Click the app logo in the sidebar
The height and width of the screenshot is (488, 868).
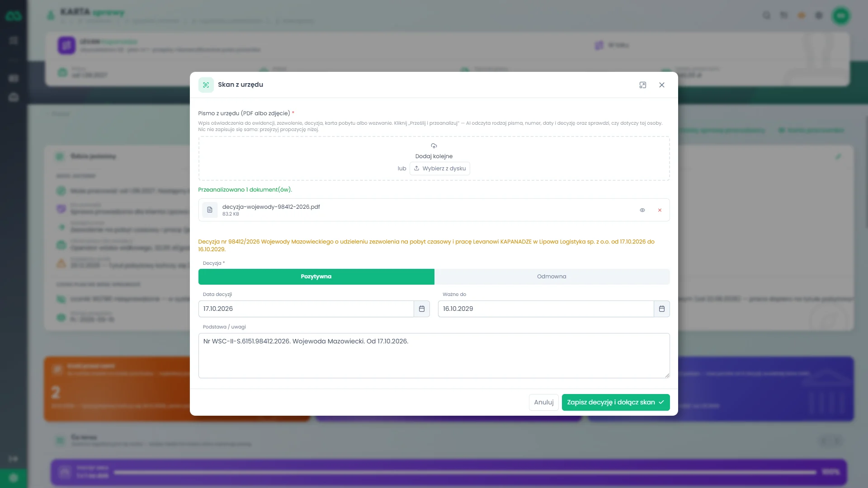(14, 16)
